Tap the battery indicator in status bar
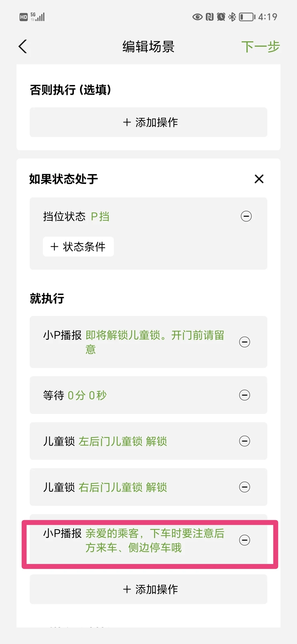The width and height of the screenshot is (297, 644). coord(247,17)
